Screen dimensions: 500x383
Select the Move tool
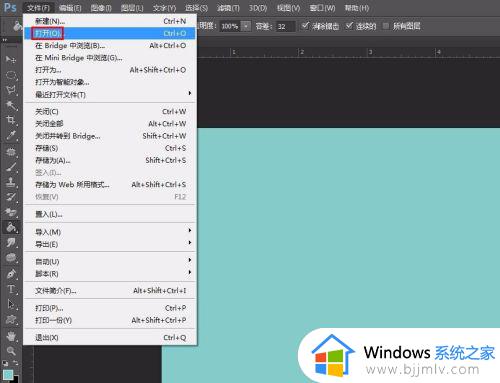tap(11, 59)
